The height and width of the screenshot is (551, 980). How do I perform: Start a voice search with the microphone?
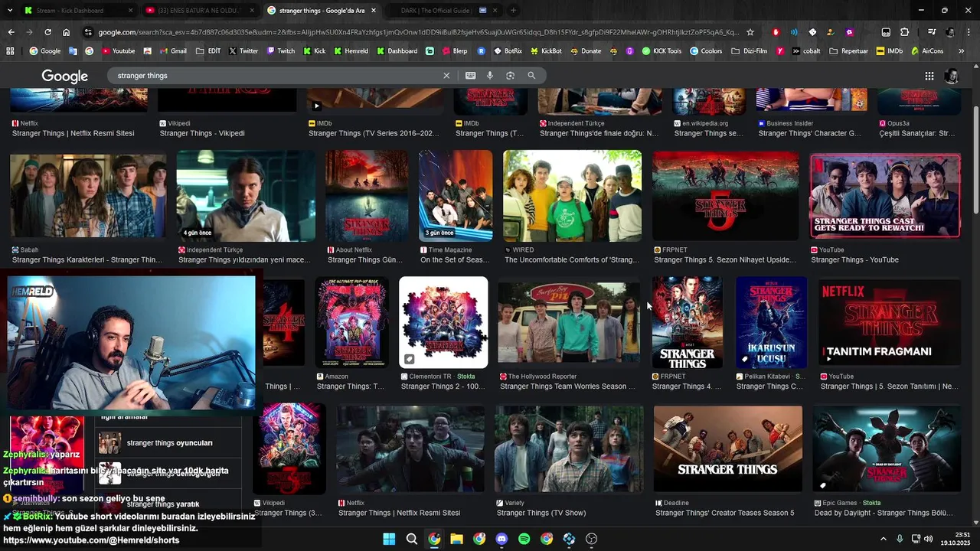tap(490, 76)
